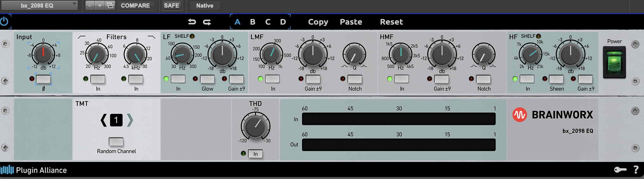The height and width of the screenshot is (179, 644).
Task: Toggle the LF band In button
Action: (178, 79)
